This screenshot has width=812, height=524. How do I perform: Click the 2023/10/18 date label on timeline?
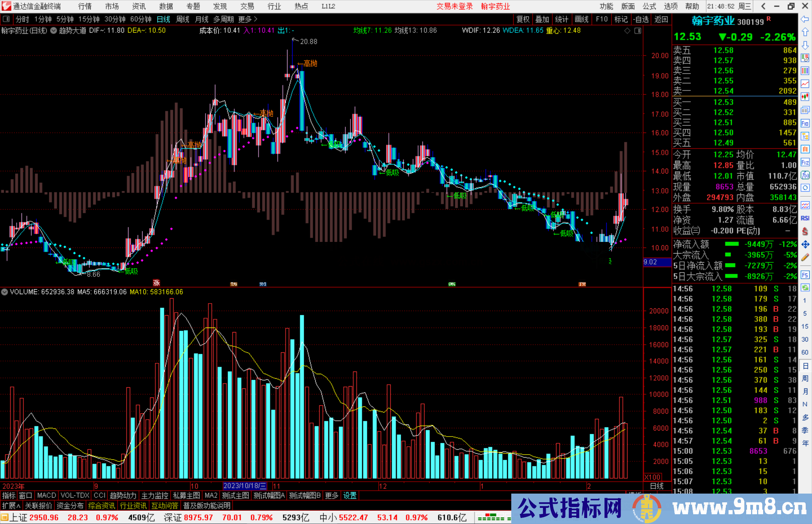(x=244, y=486)
